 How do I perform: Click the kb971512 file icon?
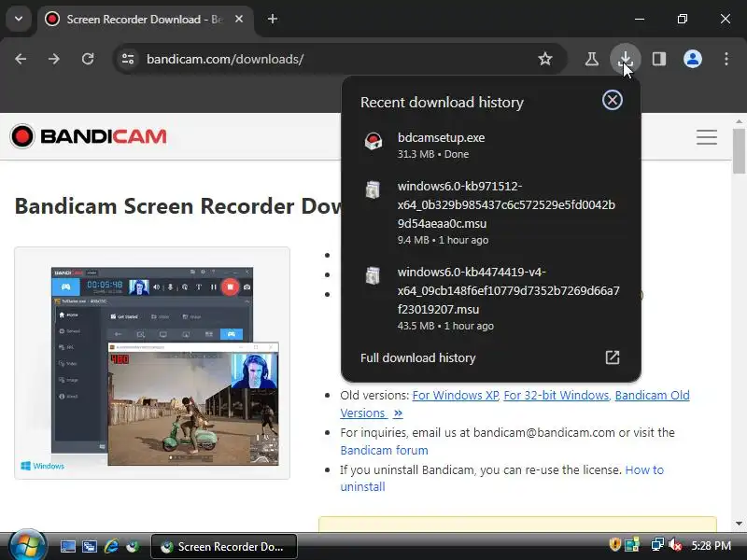click(x=373, y=189)
